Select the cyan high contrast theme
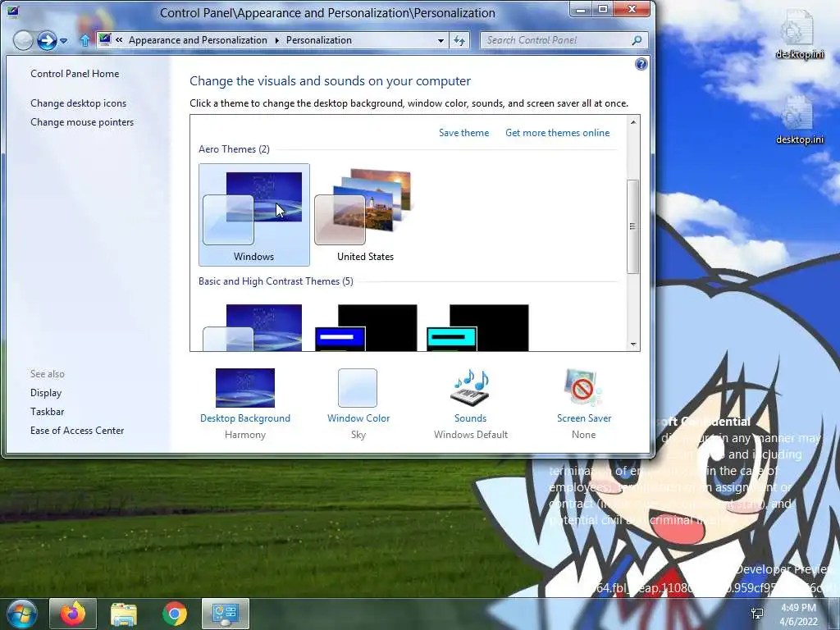 (x=477, y=328)
